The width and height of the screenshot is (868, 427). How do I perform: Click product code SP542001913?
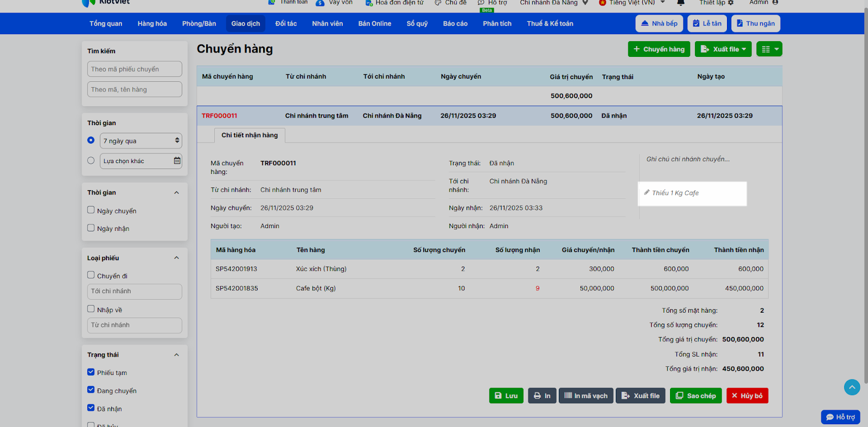pyautogui.click(x=237, y=269)
